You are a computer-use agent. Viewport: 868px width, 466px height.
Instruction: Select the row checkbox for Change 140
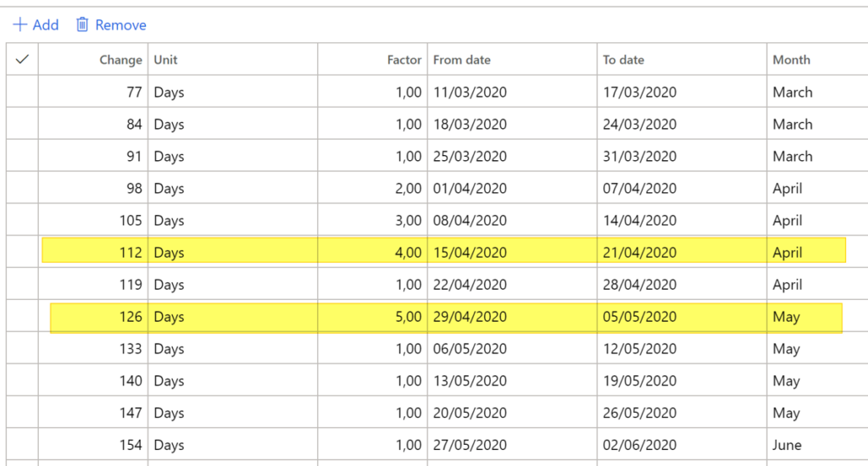[x=22, y=380]
